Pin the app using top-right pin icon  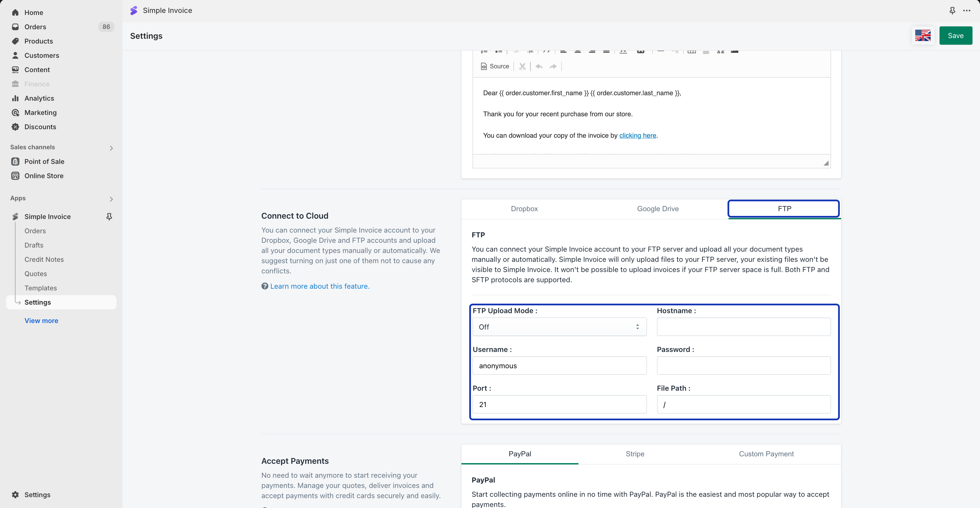pyautogui.click(x=952, y=11)
